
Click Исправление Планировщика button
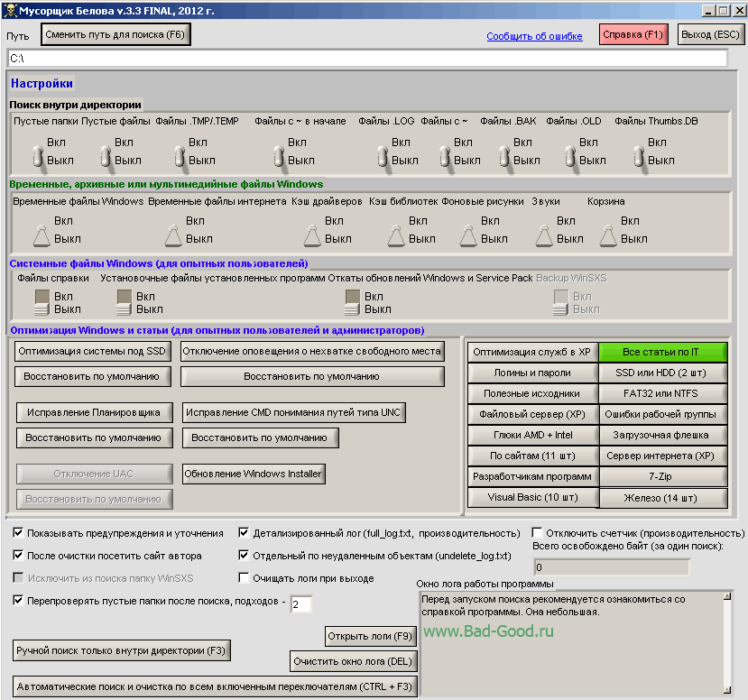click(94, 412)
